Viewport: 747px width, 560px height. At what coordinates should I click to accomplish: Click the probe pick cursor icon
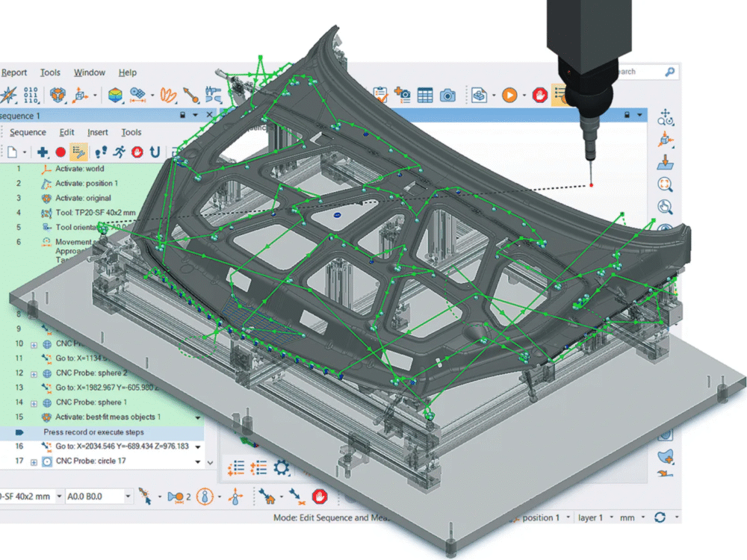coord(145,497)
